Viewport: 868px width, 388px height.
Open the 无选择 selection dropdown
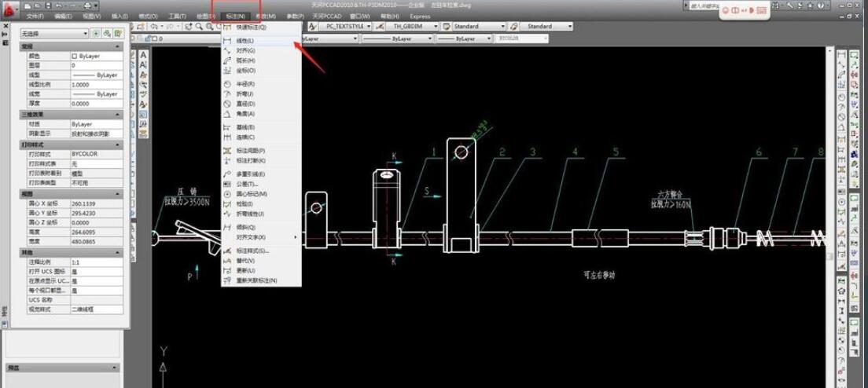coord(54,34)
